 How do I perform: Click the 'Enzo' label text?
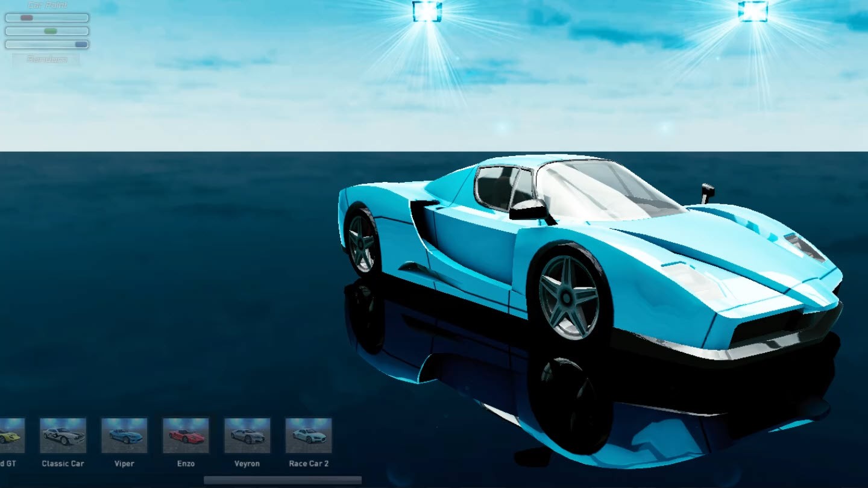[186, 464]
